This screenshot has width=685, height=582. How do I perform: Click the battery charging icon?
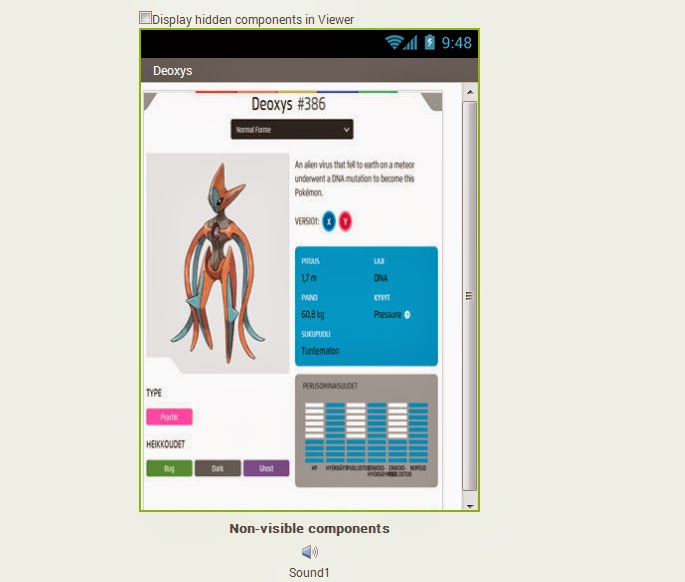pos(430,42)
